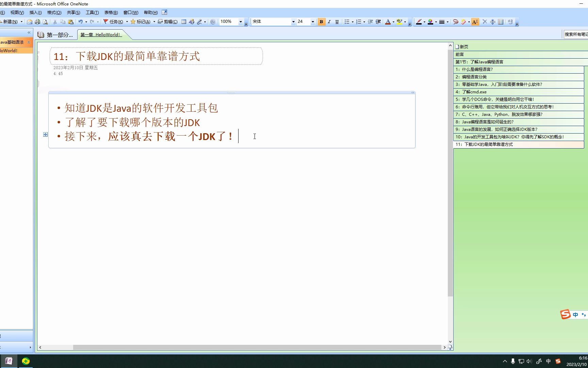
Task: Click the OneNote icon in taskbar
Action: pos(9,361)
